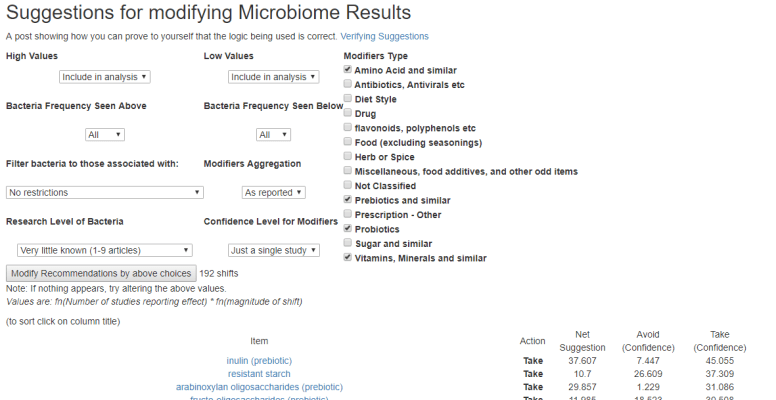Click Modify Recommendations by above choices button
776x400 pixels.
point(100,273)
